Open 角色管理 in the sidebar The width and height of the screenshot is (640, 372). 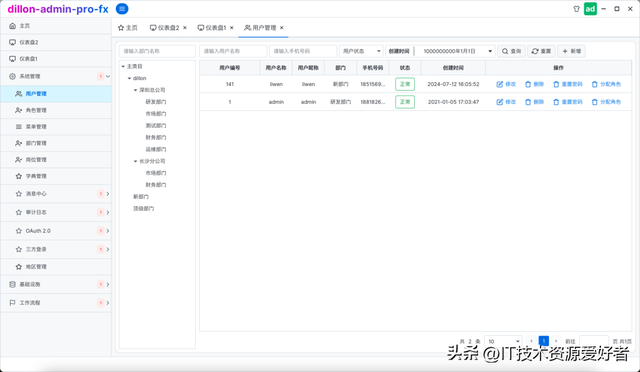[56, 110]
